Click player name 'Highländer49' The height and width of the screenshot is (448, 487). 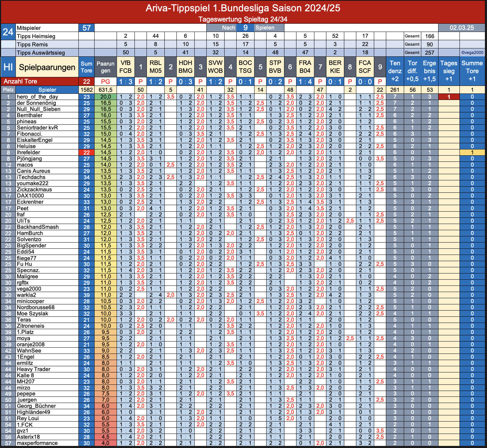[x=33, y=412]
